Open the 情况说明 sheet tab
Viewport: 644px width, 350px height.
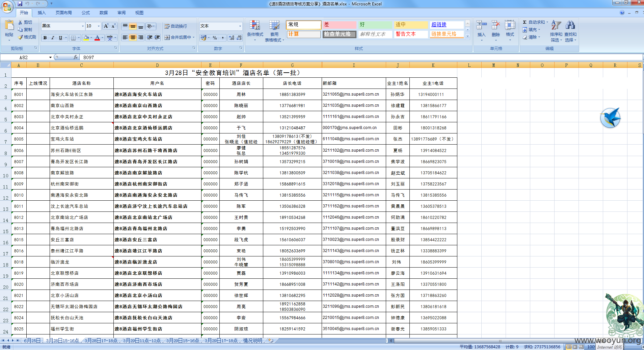[x=253, y=341]
